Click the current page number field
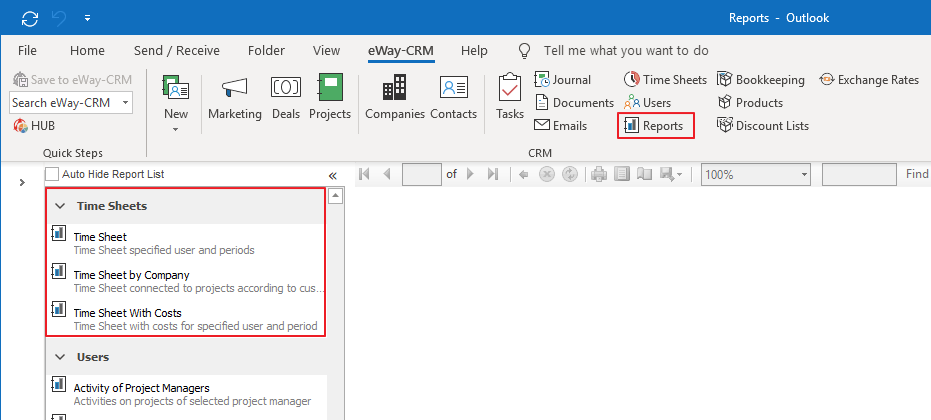The image size is (931, 420). pyautogui.click(x=422, y=174)
